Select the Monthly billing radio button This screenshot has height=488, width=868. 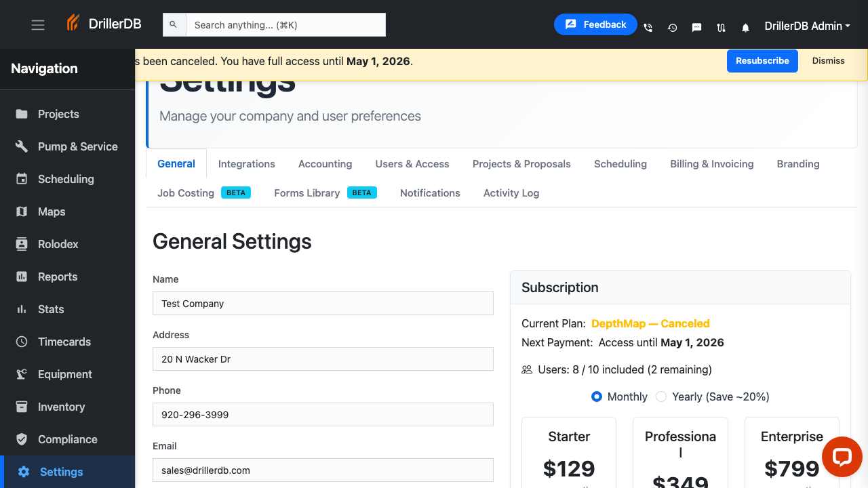coord(597,396)
